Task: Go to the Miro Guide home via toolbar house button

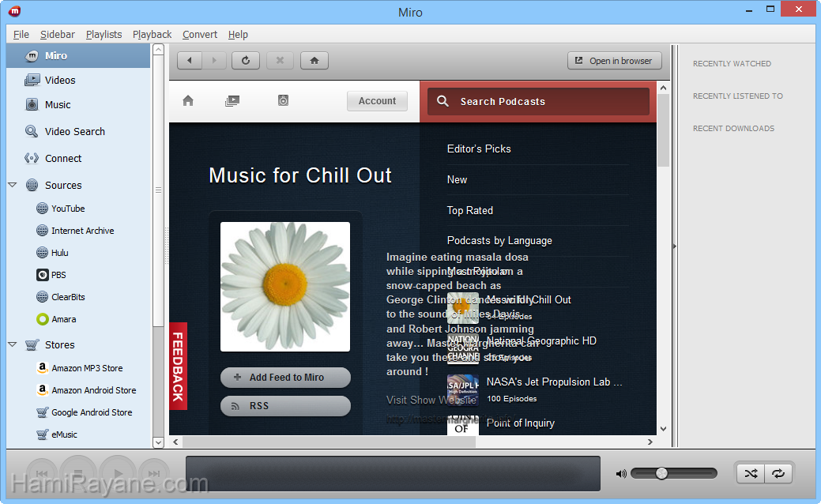Action: tap(314, 61)
